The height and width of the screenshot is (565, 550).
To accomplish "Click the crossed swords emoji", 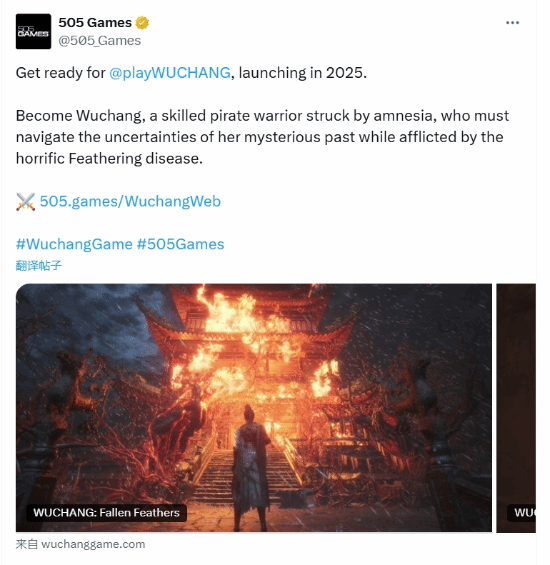I will (26, 201).
